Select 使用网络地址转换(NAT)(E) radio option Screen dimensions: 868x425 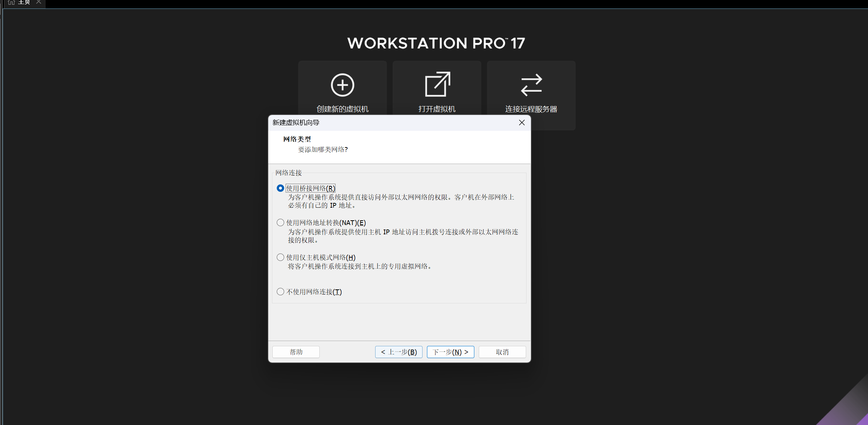coord(280,222)
